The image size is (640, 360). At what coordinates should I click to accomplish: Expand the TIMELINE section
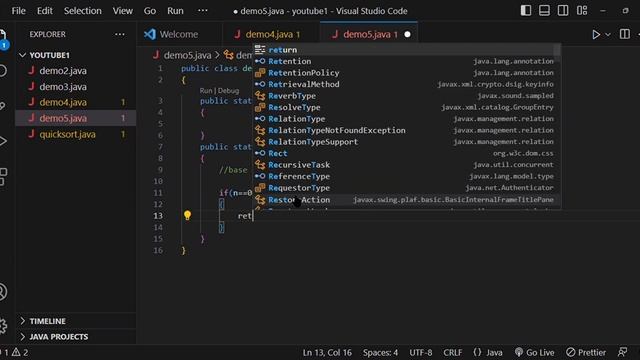pyautogui.click(x=76, y=321)
